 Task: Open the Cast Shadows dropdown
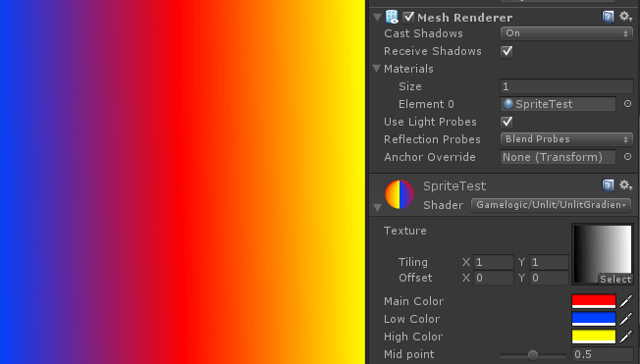(566, 33)
